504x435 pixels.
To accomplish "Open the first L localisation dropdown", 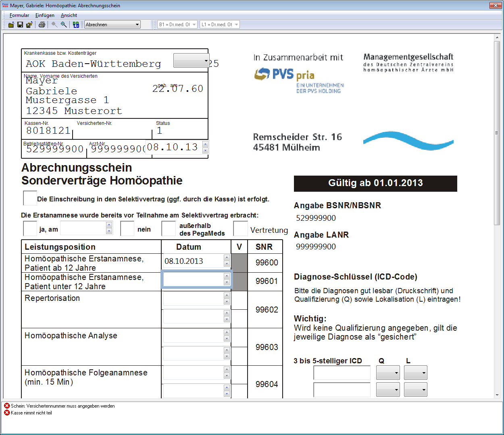I will [416, 373].
